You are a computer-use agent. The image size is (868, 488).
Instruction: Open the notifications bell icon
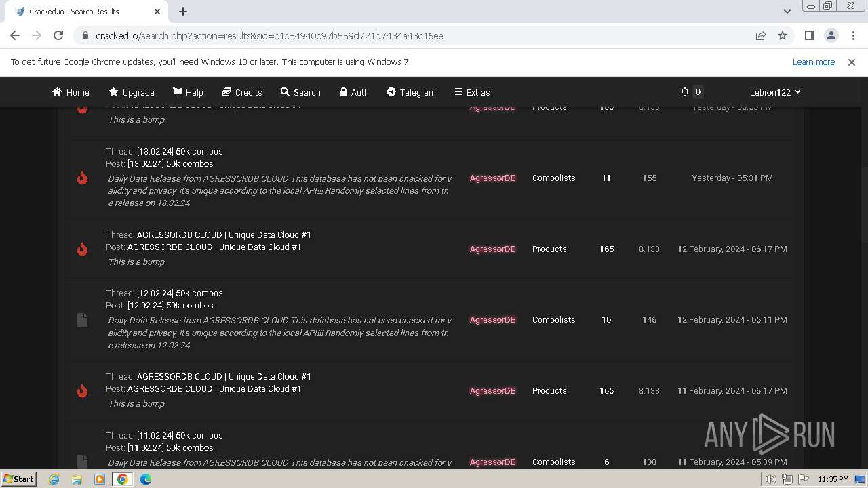click(x=685, y=91)
